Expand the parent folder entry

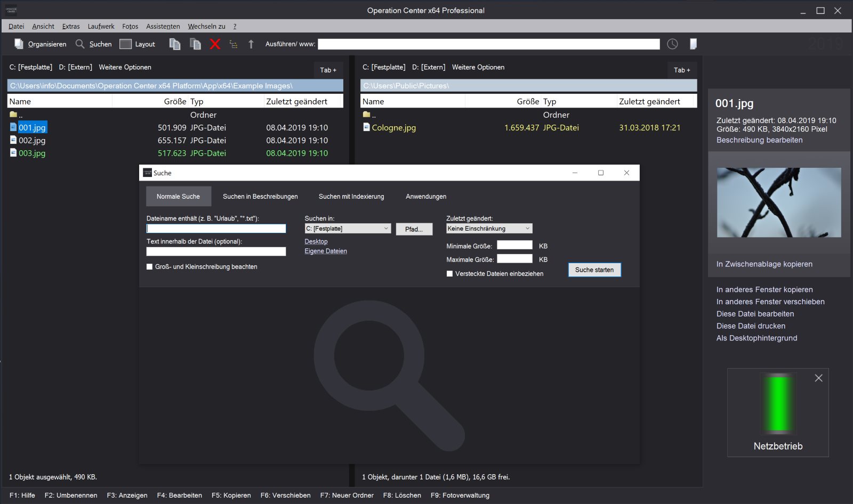(x=20, y=115)
